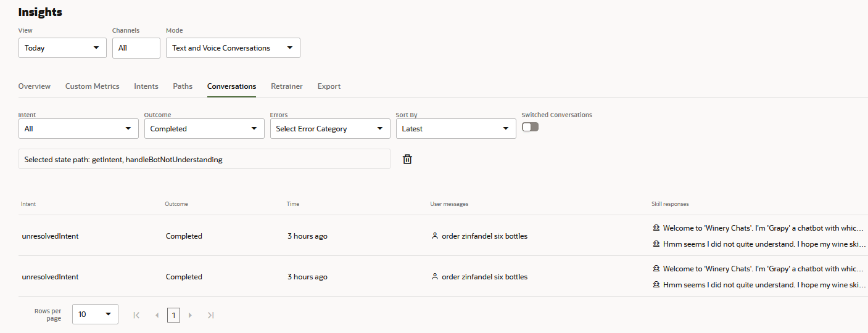Expand the Mode dropdown
The width and height of the screenshot is (868, 333).
(x=233, y=48)
